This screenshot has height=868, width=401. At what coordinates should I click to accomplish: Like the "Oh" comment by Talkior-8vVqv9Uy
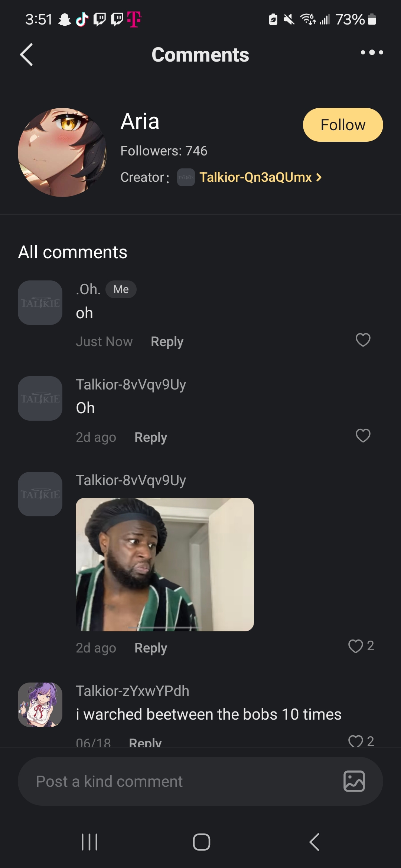(363, 435)
